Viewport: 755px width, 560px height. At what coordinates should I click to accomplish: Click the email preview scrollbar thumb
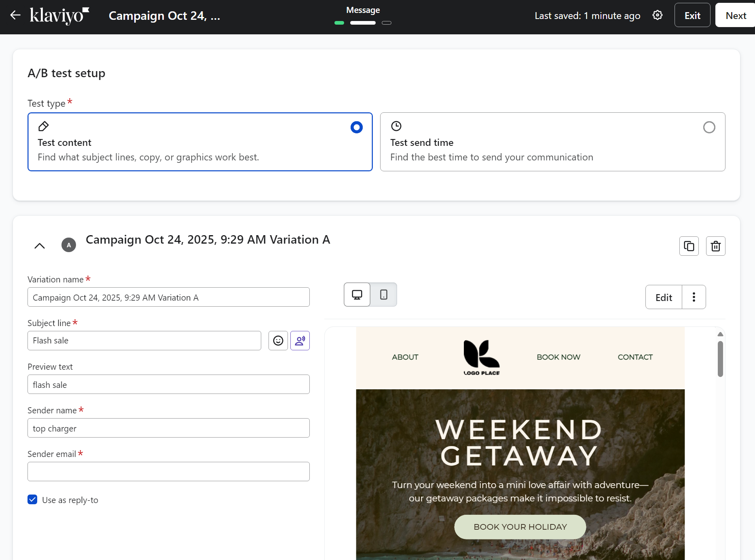click(x=720, y=359)
